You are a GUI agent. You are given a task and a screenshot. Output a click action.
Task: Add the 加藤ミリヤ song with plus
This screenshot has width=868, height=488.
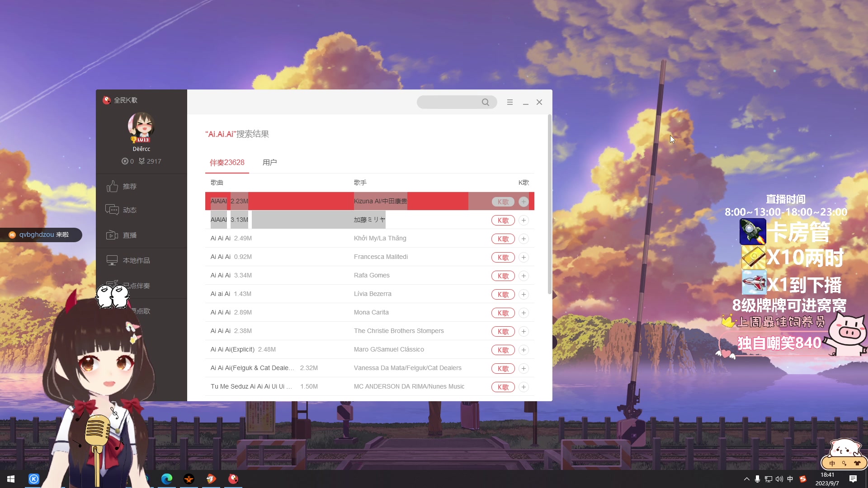[524, 220]
